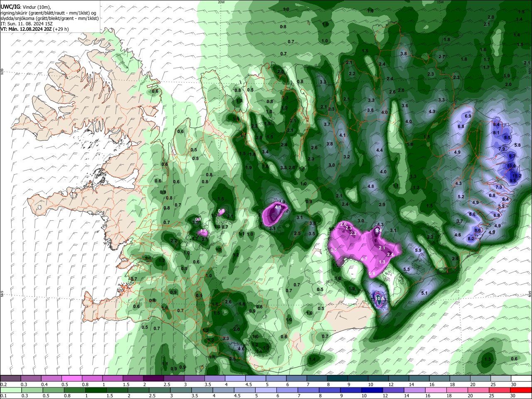Click the '20W' longitude label

click(x=222, y=2)
